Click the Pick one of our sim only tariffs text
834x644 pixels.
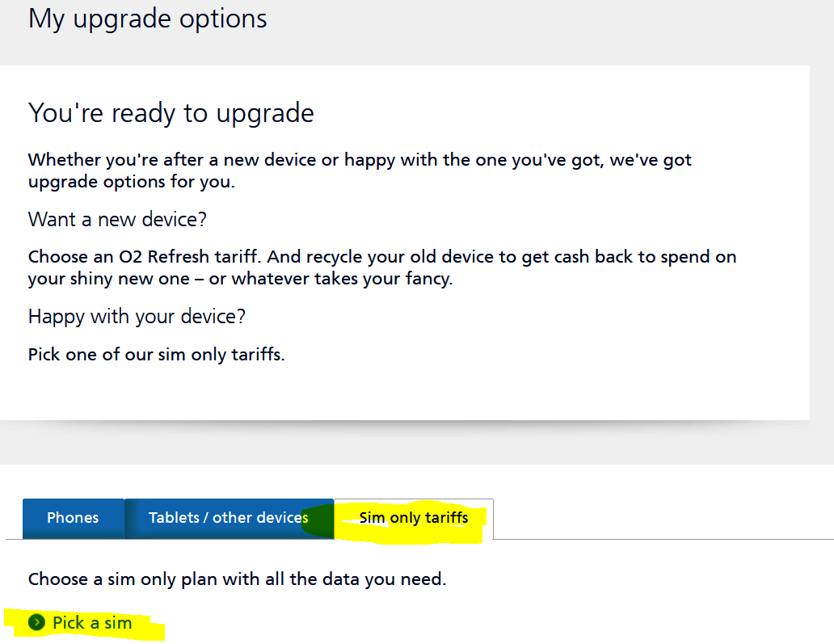(156, 354)
